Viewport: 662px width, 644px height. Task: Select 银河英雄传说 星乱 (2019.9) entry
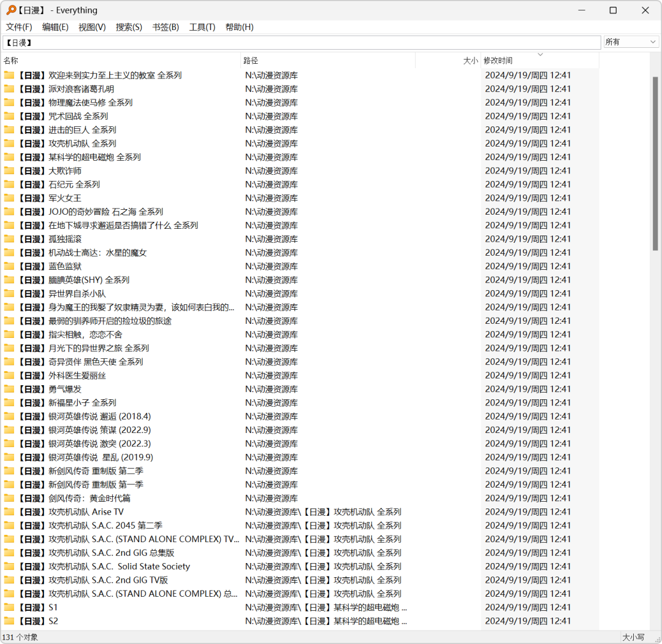point(85,457)
